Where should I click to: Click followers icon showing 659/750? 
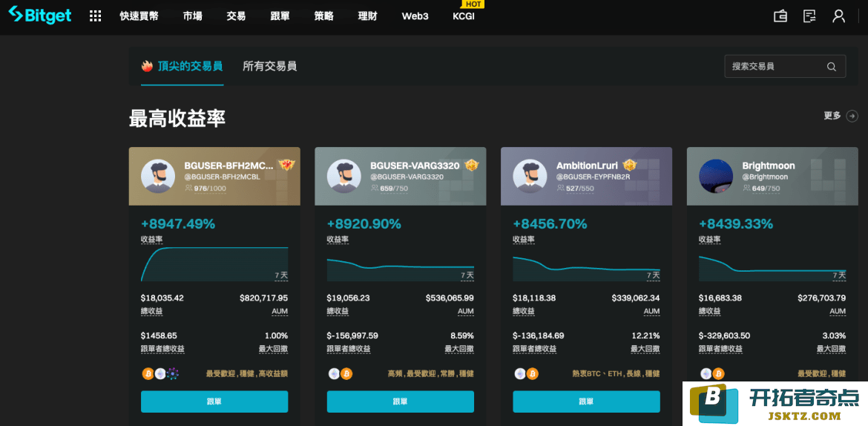[x=374, y=189]
